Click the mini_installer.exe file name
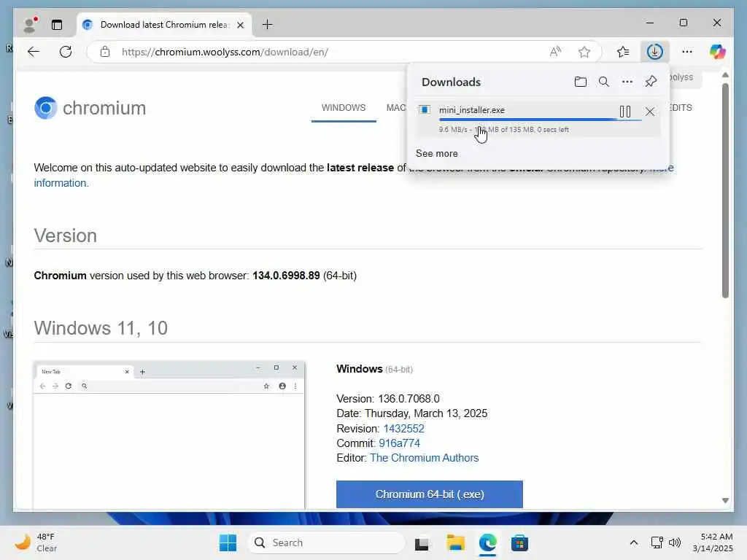The width and height of the screenshot is (747, 560). click(472, 110)
